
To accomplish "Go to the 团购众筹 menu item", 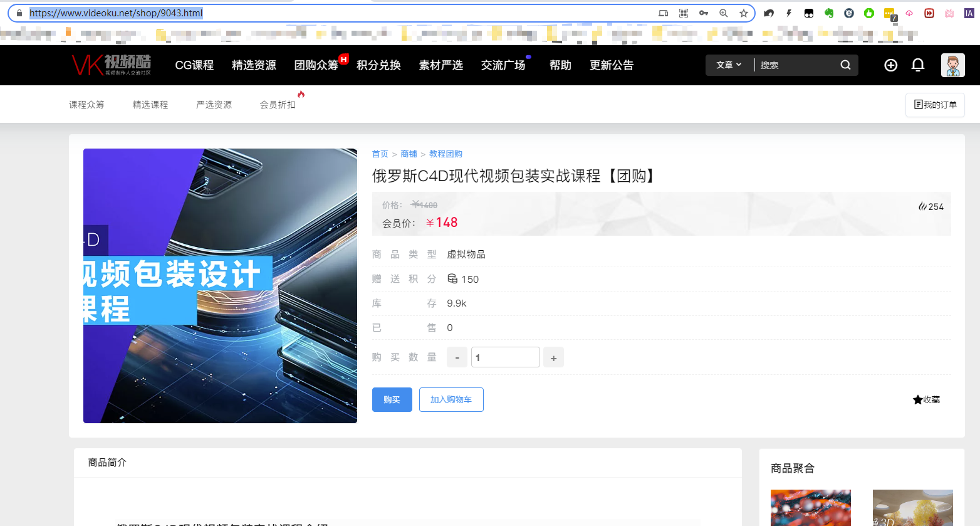I will point(316,65).
